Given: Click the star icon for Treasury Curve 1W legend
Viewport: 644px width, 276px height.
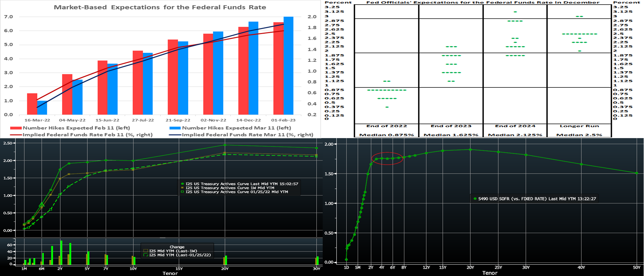Looking at the screenshot, I should coord(182,188).
